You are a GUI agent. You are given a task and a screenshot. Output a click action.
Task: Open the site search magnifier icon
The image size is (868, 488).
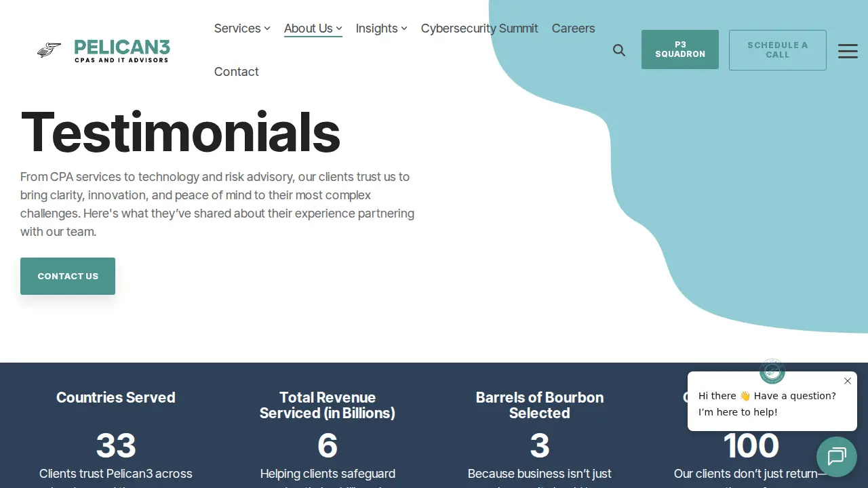(x=619, y=50)
